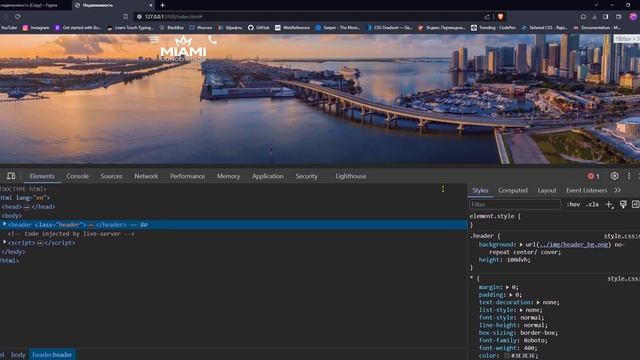Expand the header element node
Viewport: 640px width, 360px height.
tap(4, 224)
